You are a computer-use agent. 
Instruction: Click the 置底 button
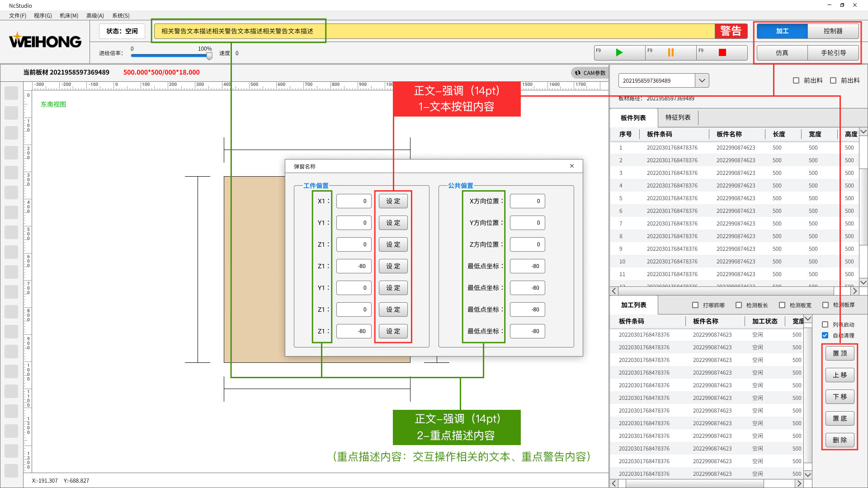click(840, 418)
